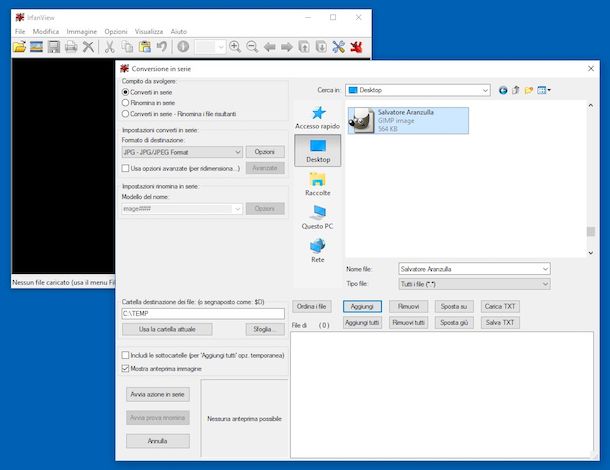Viewport: 610px width, 470px height.
Task: Open the Immagine menu
Action: click(x=82, y=32)
